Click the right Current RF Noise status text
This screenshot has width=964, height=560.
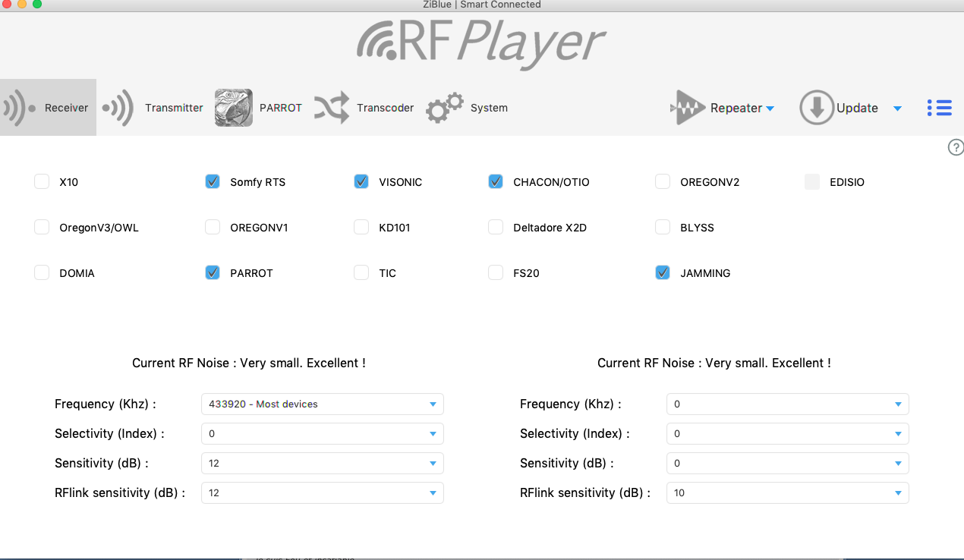tap(714, 363)
